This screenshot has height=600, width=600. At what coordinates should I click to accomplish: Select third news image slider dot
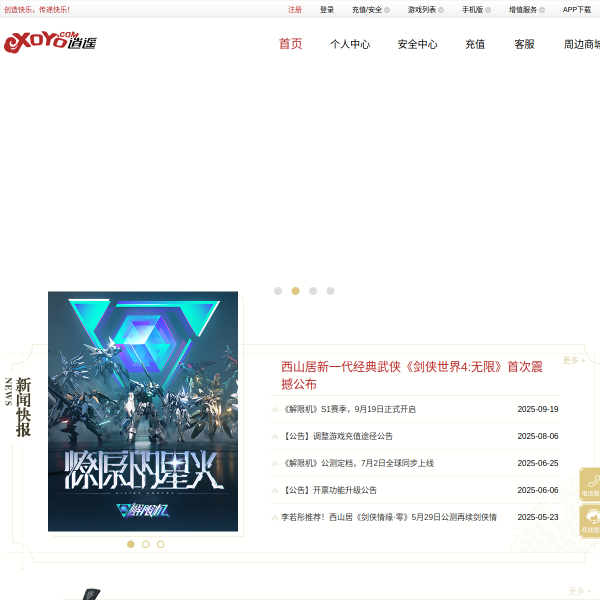(161, 544)
